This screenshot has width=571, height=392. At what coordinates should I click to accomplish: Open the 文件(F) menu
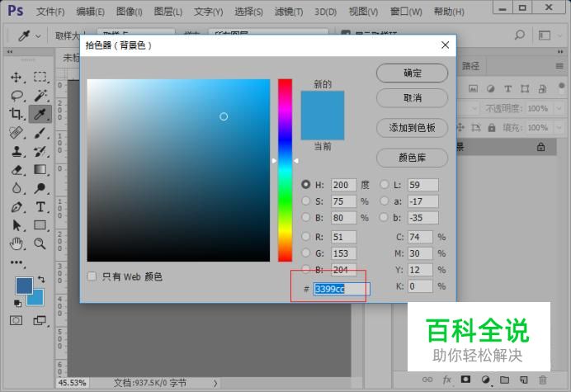tap(50, 12)
